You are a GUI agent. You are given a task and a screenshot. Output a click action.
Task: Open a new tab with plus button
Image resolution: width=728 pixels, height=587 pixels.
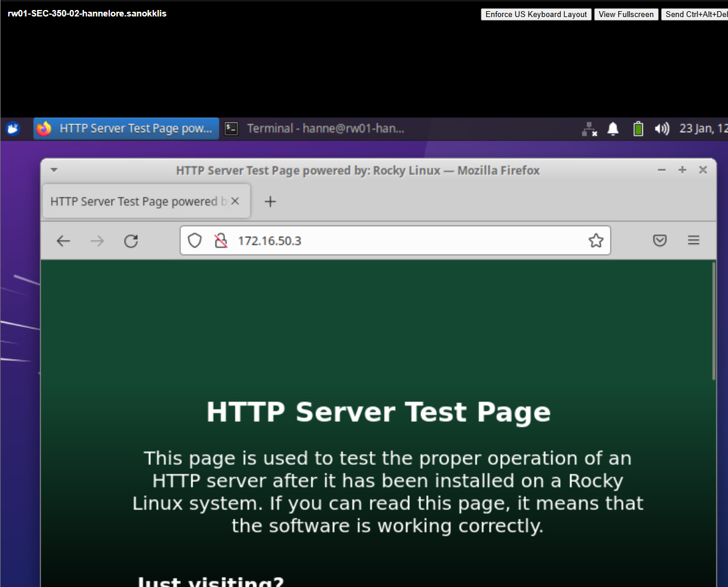point(270,202)
